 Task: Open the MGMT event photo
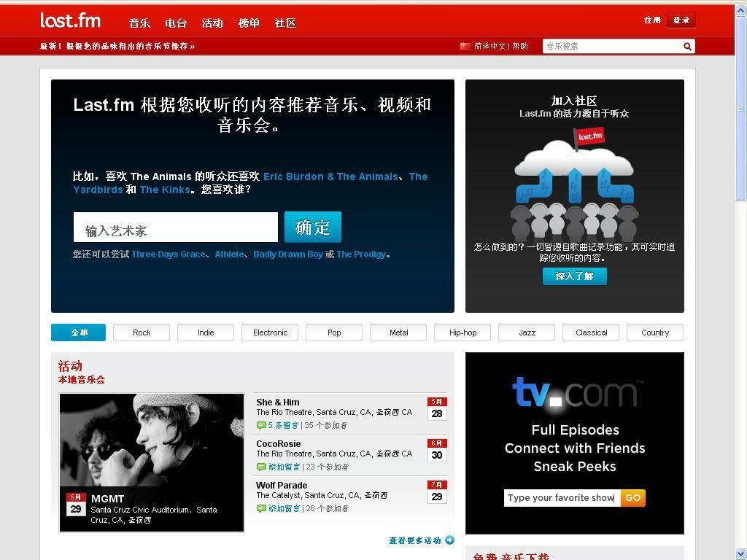[152, 462]
